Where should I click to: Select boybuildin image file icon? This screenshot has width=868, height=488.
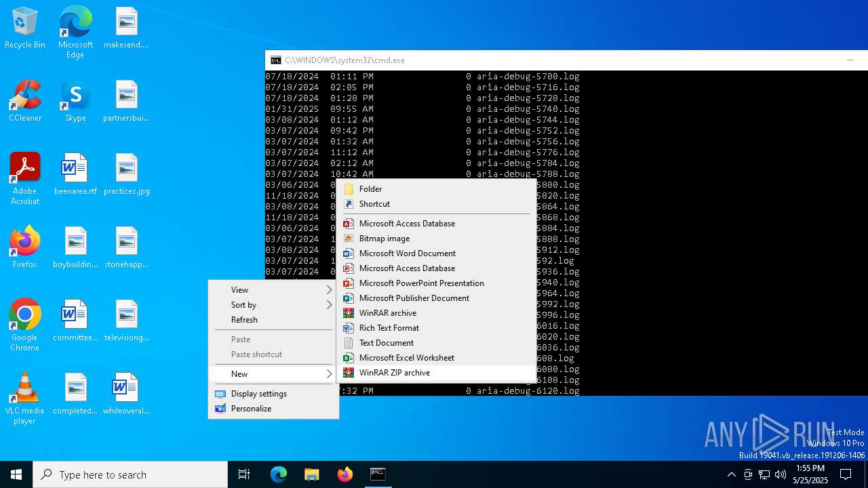pos(75,248)
